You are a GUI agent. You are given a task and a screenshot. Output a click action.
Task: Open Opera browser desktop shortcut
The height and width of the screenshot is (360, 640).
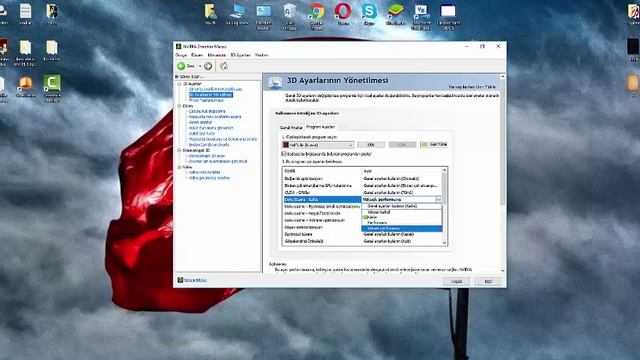pyautogui.click(x=343, y=11)
